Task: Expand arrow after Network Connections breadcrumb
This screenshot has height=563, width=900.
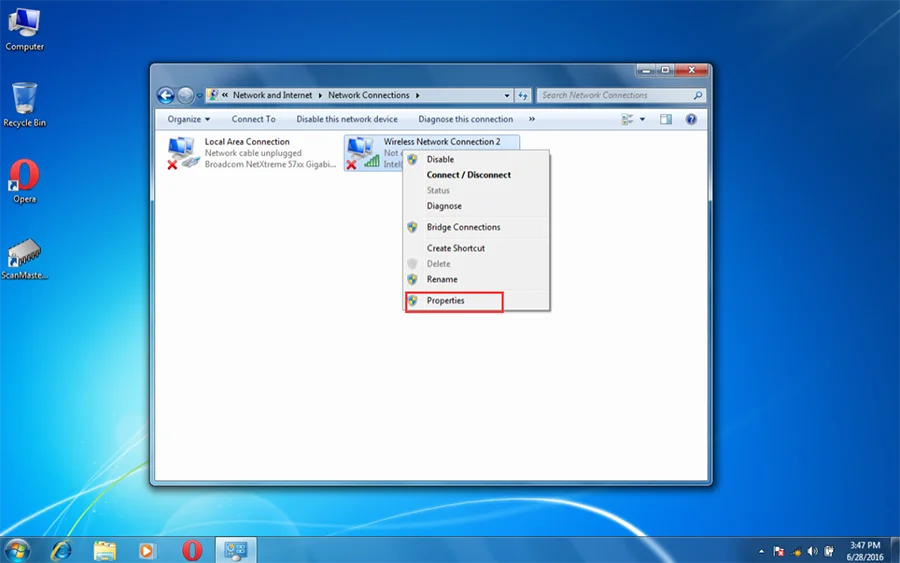Action: click(417, 95)
